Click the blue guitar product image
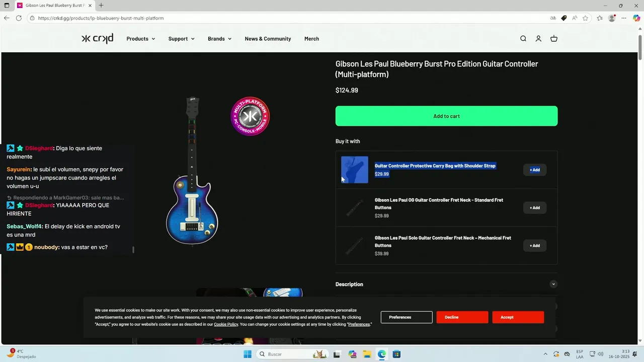The image size is (644, 362). coord(192,171)
